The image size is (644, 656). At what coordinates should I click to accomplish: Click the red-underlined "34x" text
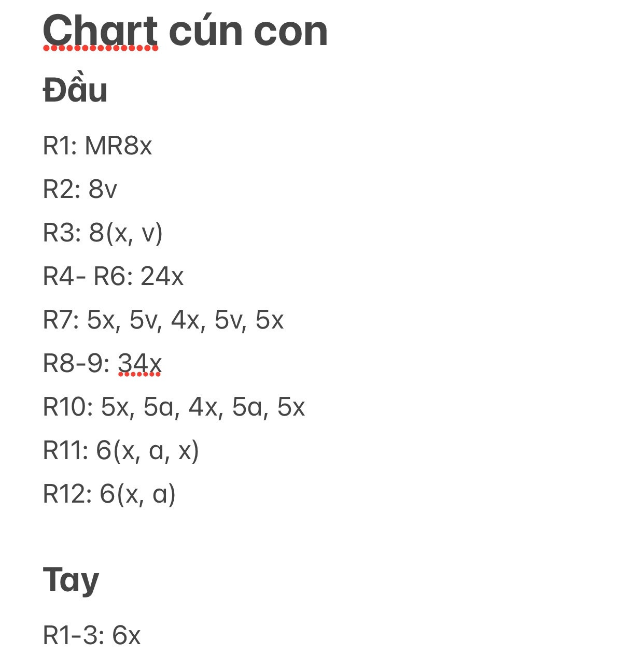[140, 363]
